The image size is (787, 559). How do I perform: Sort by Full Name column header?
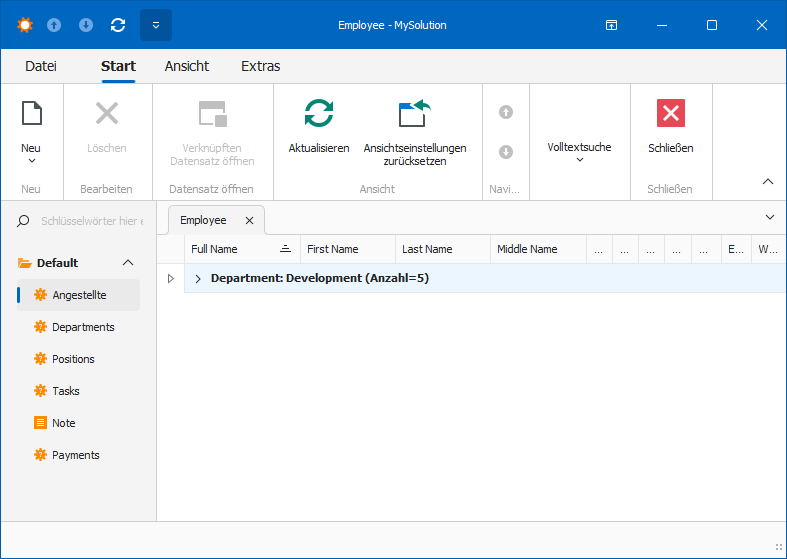click(242, 249)
